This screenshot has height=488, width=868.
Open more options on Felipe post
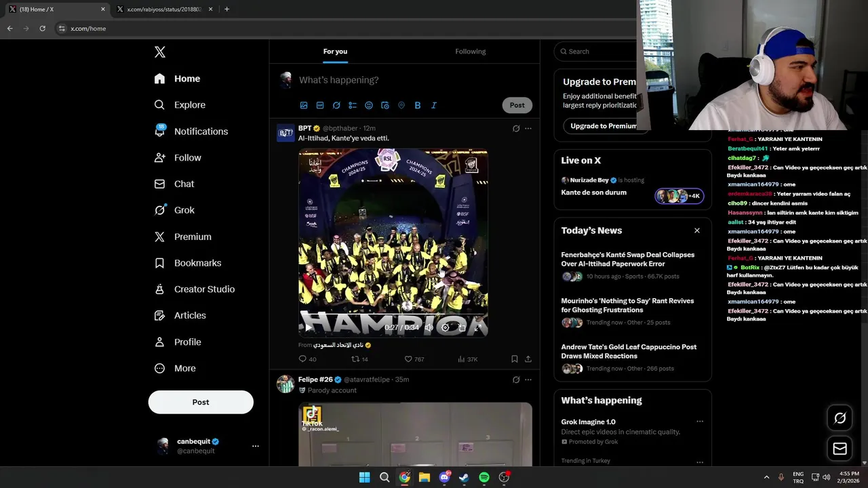528,380
